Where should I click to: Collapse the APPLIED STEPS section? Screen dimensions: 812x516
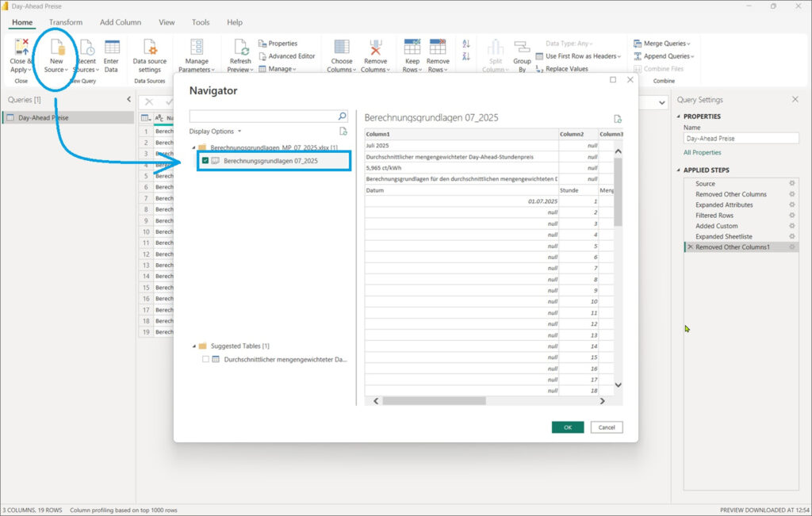[x=679, y=170]
